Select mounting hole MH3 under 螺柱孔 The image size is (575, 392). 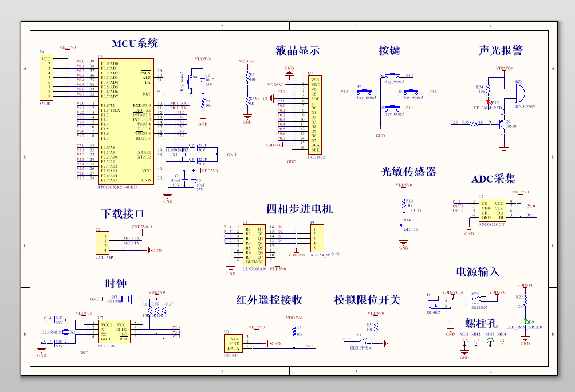490,340
